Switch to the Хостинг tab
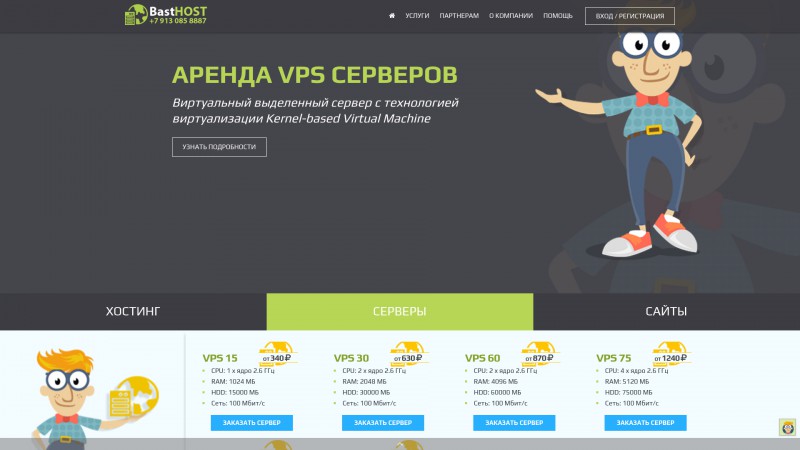Image resolution: width=800 pixels, height=450 pixels. (x=133, y=311)
